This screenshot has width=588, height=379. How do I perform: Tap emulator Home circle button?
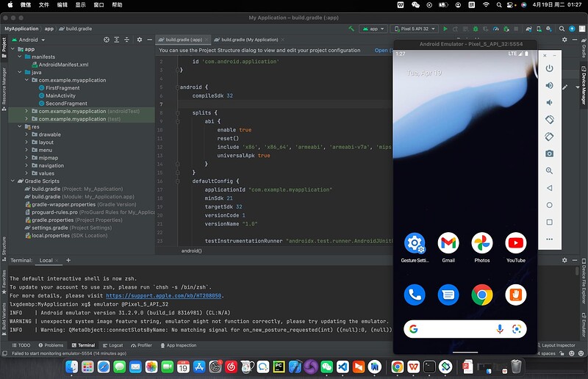point(549,205)
